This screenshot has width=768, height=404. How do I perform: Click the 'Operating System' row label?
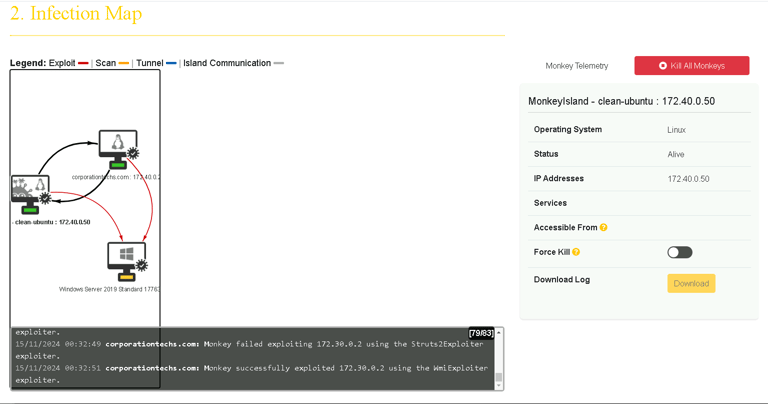[x=568, y=129]
